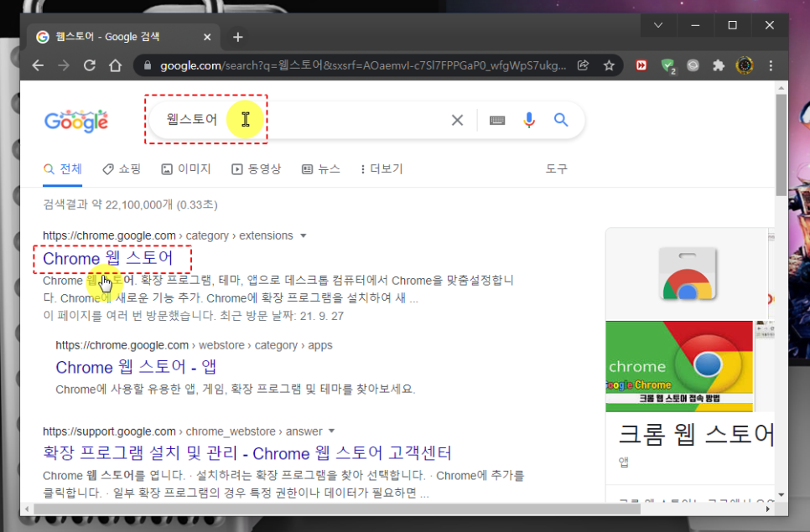Share this page from address bar
Viewport: 810px width, 532px height.
pyautogui.click(x=584, y=65)
